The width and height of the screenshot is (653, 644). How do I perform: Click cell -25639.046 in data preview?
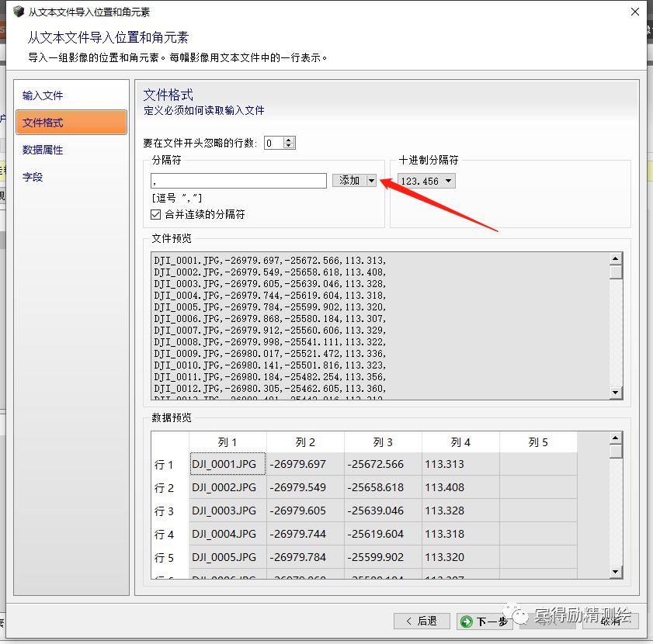pyautogui.click(x=383, y=511)
